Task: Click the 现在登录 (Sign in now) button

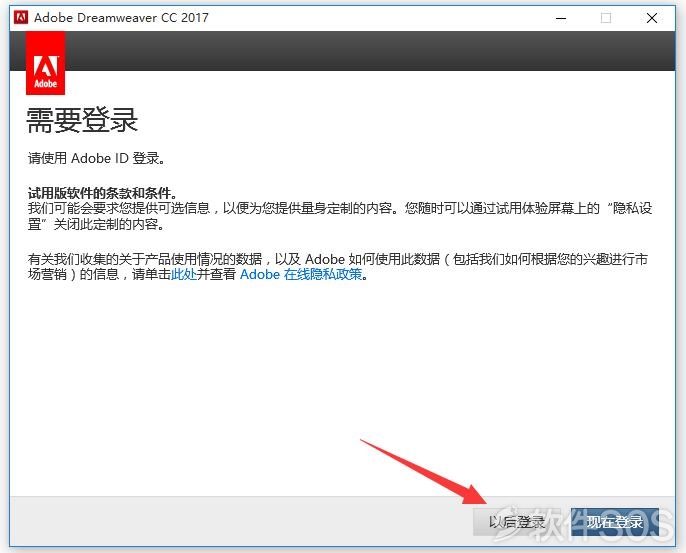Action: (615, 522)
